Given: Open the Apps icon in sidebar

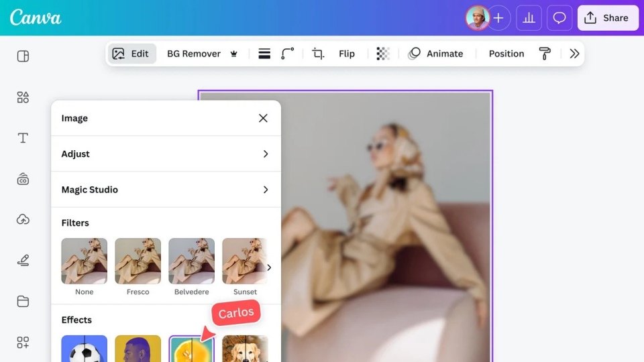Looking at the screenshot, I should (23, 343).
